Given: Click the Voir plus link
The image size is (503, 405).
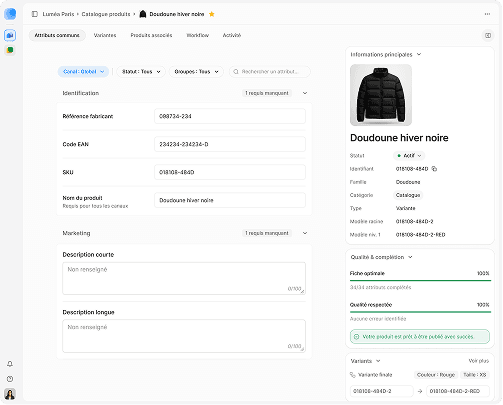Looking at the screenshot, I should (479, 361).
